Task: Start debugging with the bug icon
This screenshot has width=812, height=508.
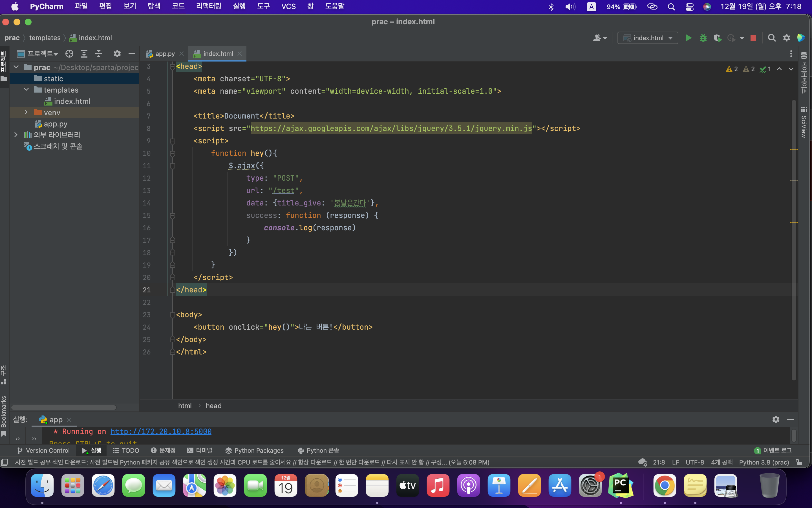Action: coord(703,38)
